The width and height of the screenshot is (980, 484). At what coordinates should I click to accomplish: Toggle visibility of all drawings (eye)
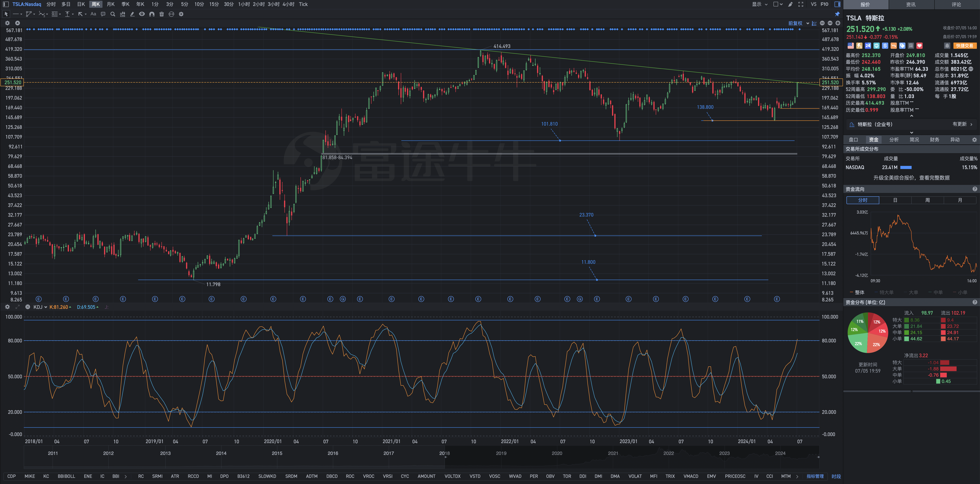(x=142, y=14)
